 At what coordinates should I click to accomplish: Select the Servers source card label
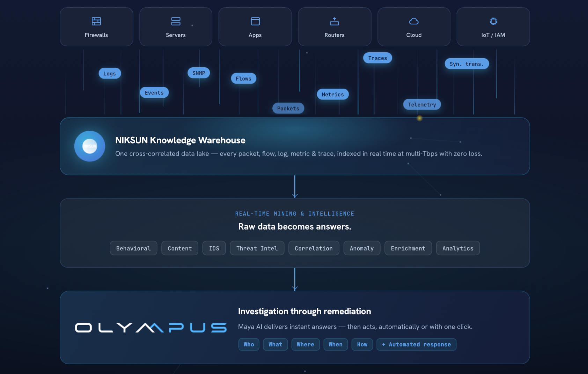click(176, 35)
